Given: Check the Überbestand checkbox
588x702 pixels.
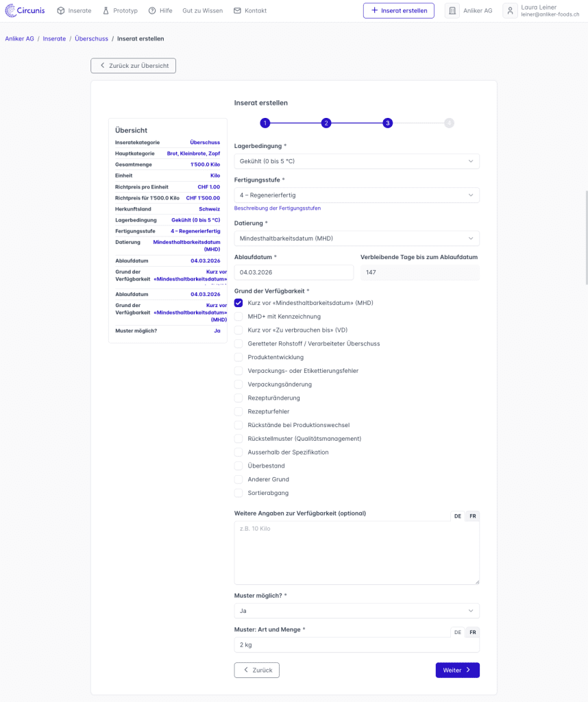Looking at the screenshot, I should click(x=238, y=465).
